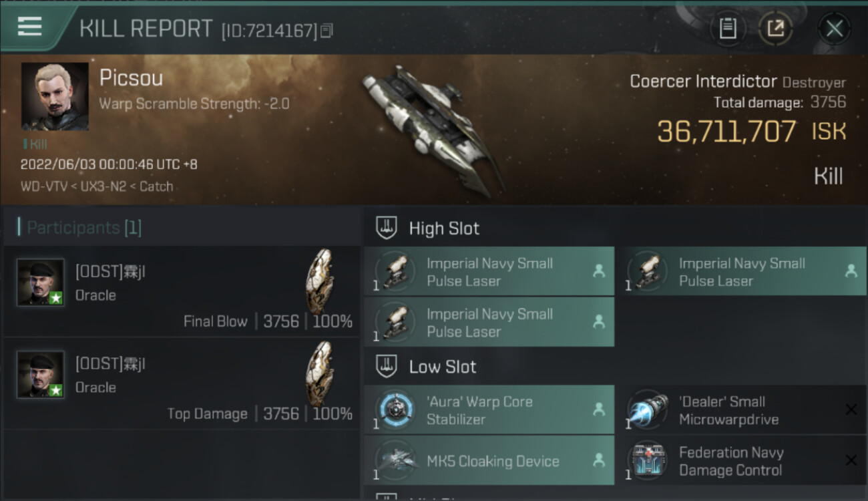The image size is (868, 501).
Task: Open the Top Damage participant entry
Action: 181,383
